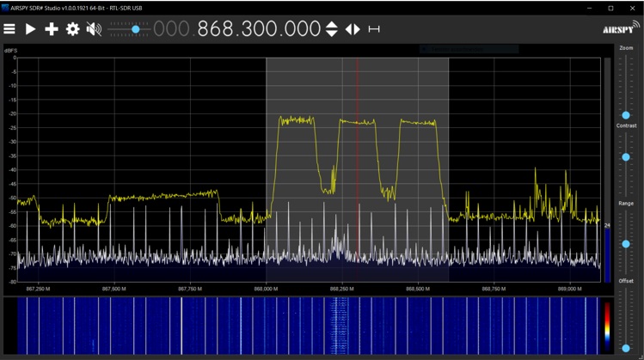Click the app icon in the title bar

[x=5, y=8]
